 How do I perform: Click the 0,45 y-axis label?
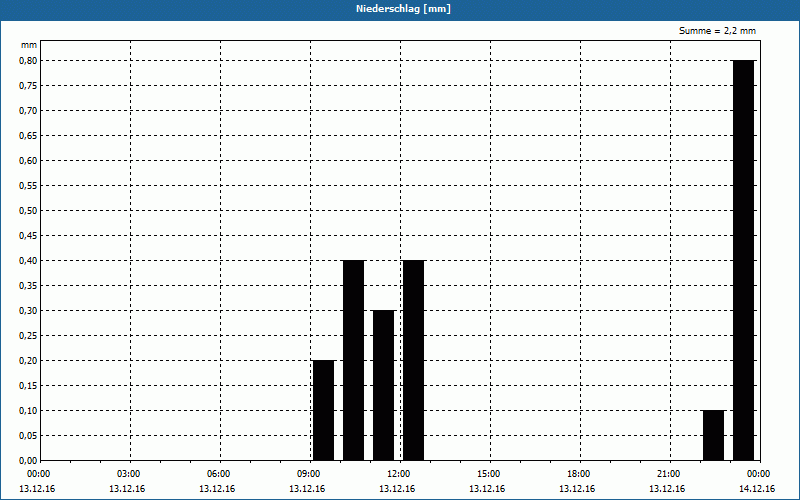28,236
